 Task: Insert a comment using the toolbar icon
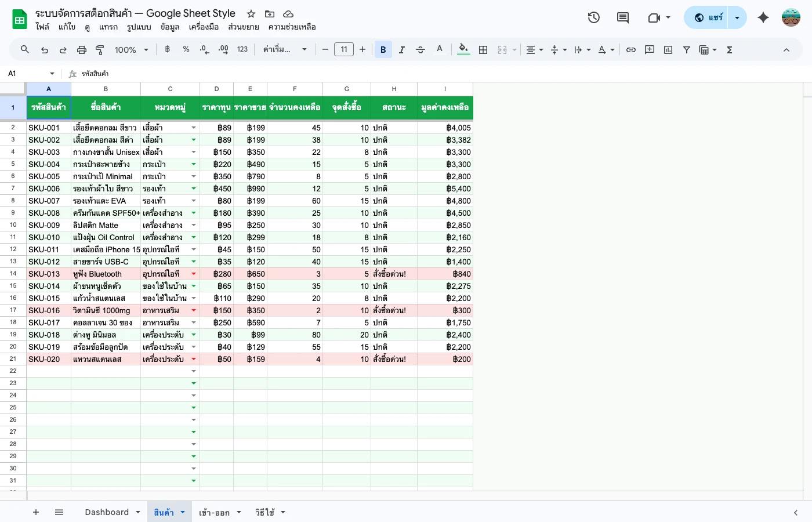point(649,49)
